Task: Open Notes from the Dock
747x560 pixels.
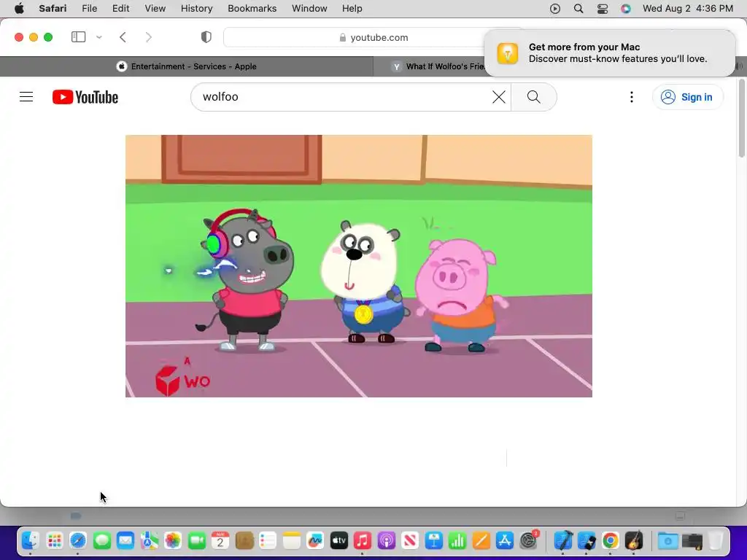Action: click(x=292, y=540)
